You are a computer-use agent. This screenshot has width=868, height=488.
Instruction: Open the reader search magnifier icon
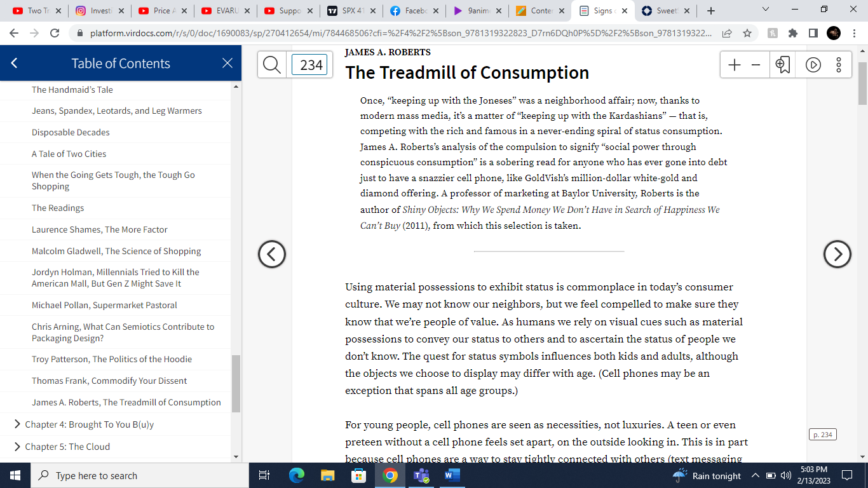[x=272, y=65]
